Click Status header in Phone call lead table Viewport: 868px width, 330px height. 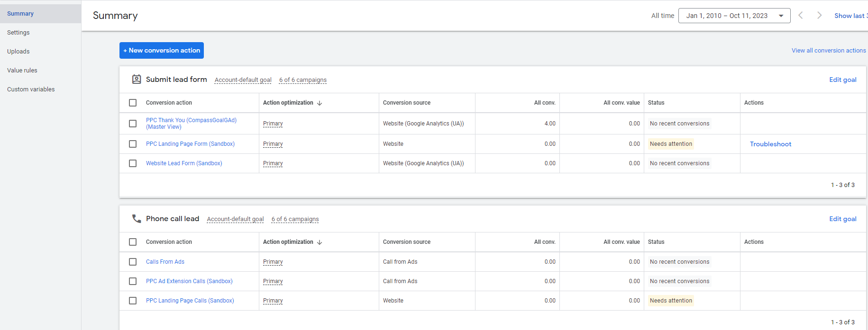[x=656, y=242]
